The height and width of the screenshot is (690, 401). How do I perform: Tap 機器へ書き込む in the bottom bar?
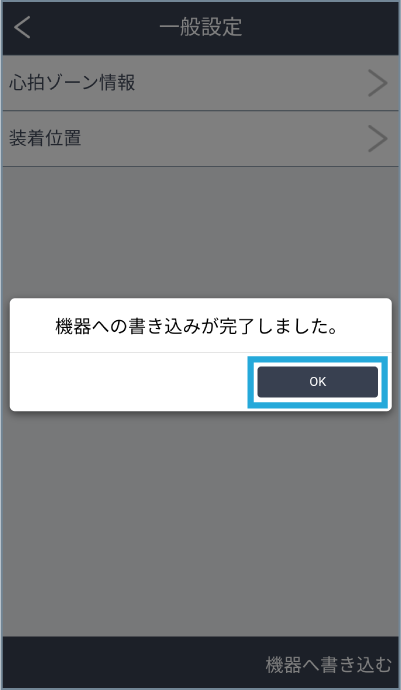click(x=328, y=664)
